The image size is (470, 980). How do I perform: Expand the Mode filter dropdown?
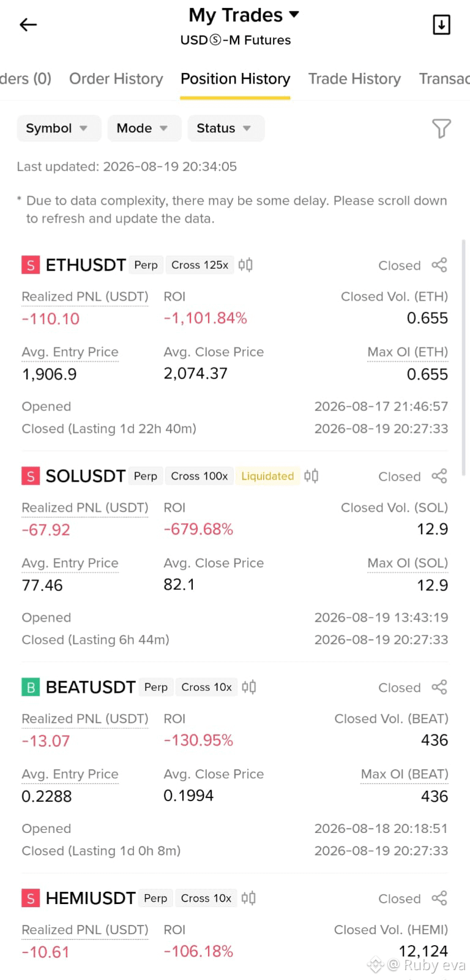pyautogui.click(x=144, y=128)
